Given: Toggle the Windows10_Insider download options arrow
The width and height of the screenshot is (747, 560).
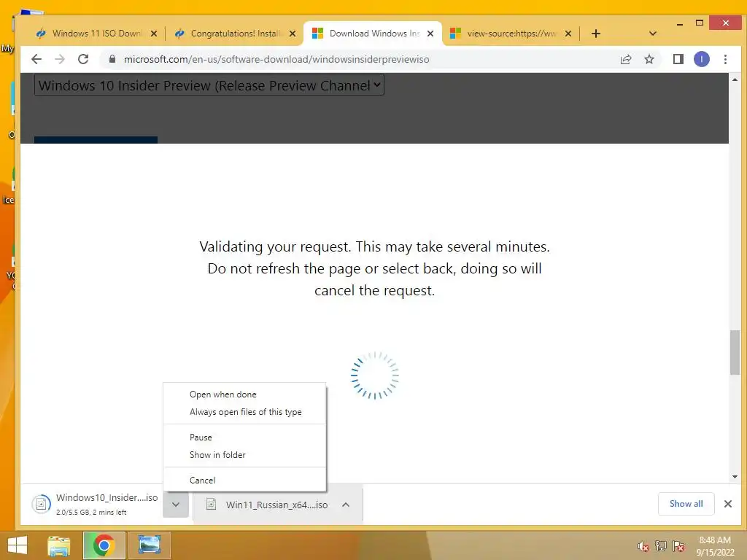Looking at the screenshot, I should point(176,505).
